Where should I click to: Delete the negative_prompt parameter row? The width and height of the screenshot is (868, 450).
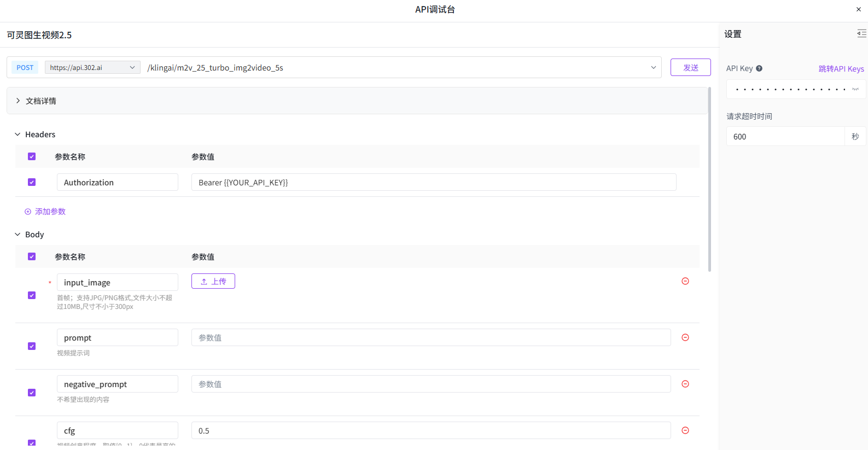[x=685, y=384]
